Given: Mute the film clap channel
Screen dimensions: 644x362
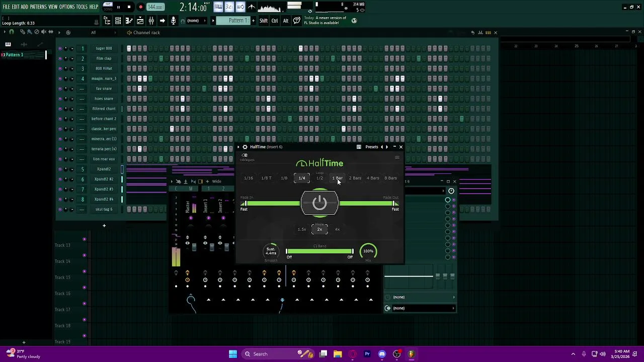Looking at the screenshot, I should (x=60, y=58).
